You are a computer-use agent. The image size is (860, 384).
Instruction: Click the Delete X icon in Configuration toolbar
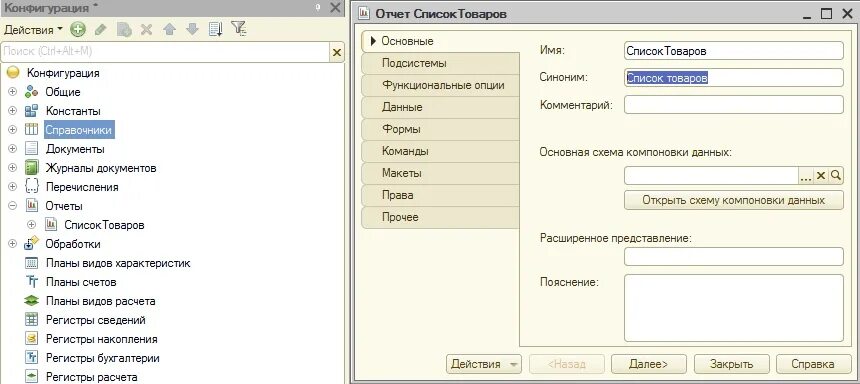(146, 30)
